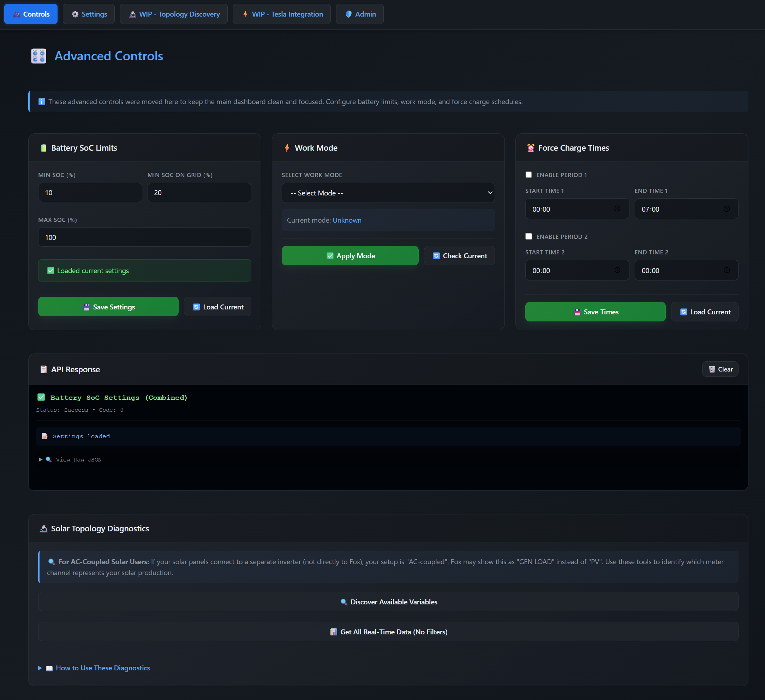Open the Admin tab
Viewport: 765px width, 700px height.
360,14
